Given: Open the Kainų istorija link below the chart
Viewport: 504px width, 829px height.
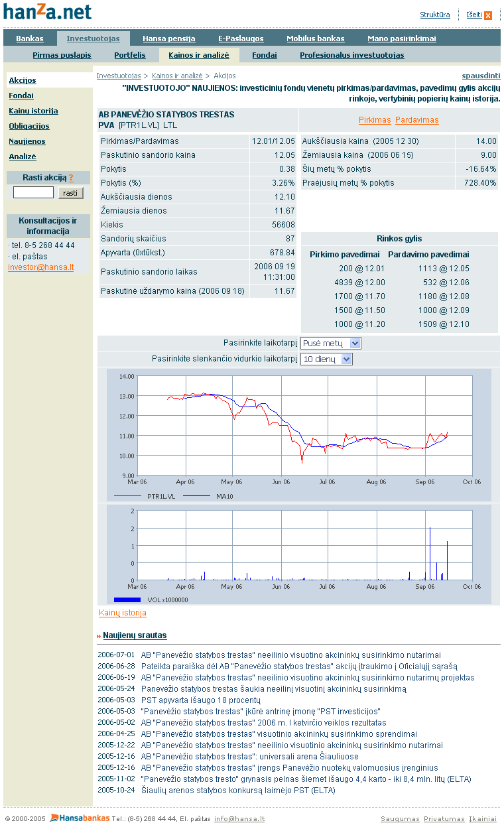Looking at the screenshot, I should pos(123,613).
